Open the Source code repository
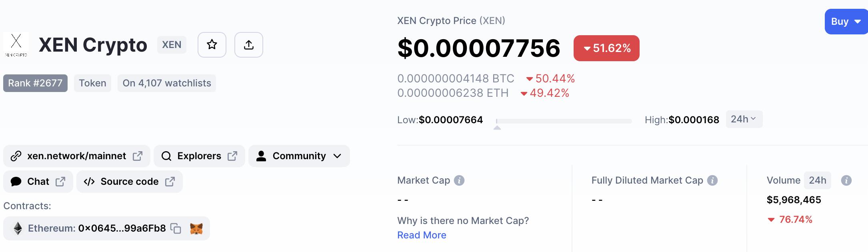This screenshot has height=252, width=868. coord(129,181)
